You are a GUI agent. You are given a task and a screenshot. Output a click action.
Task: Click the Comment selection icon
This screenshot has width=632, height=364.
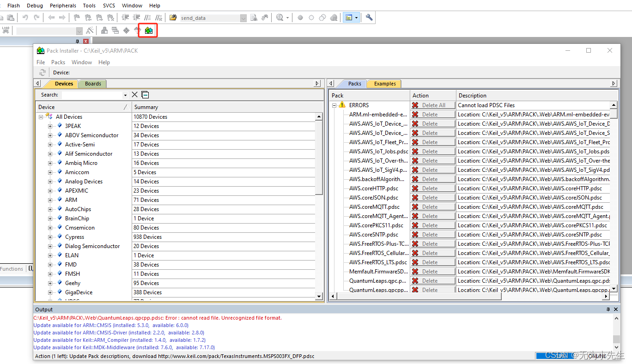147,18
